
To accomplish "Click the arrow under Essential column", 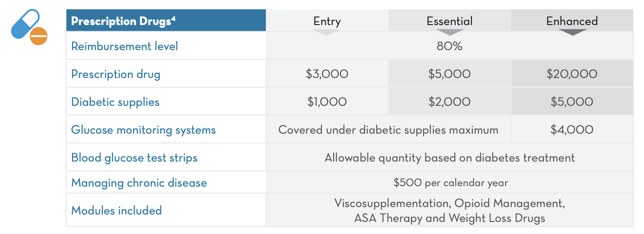I will tap(450, 32).
